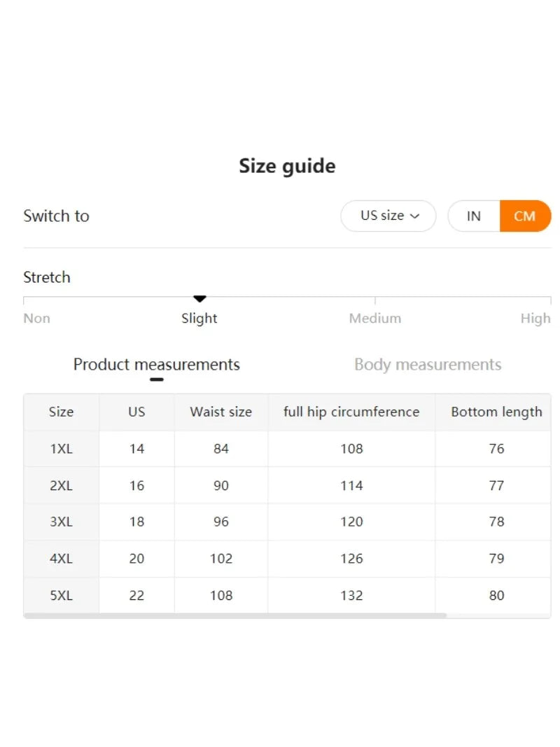Switch units to IN

pyautogui.click(x=474, y=216)
